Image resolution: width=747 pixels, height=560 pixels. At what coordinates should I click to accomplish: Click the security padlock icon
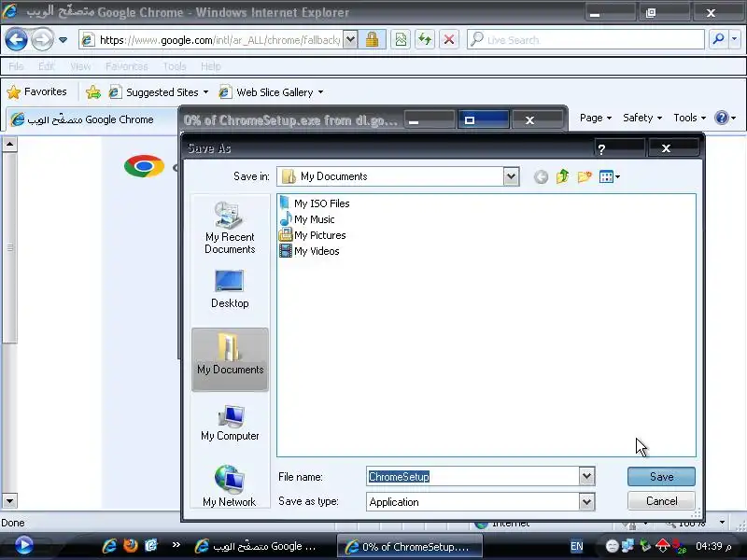click(372, 40)
